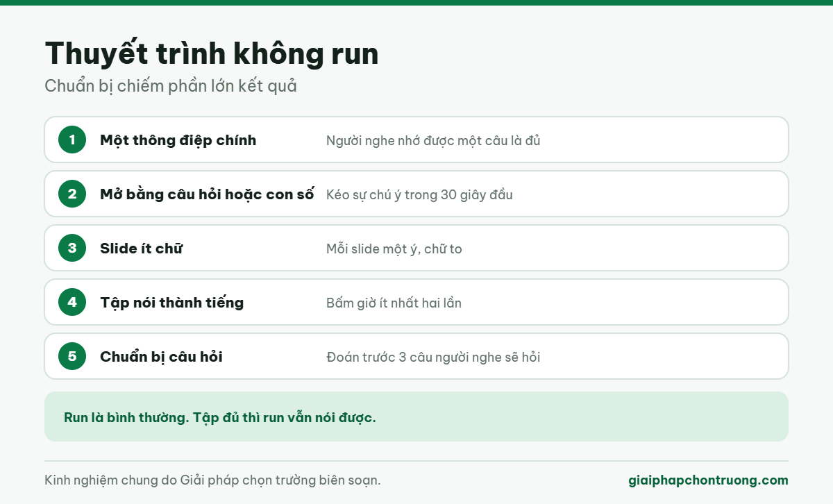The width and height of the screenshot is (833, 504).
Task: Click the number 5 circle badge
Action: [x=72, y=356]
